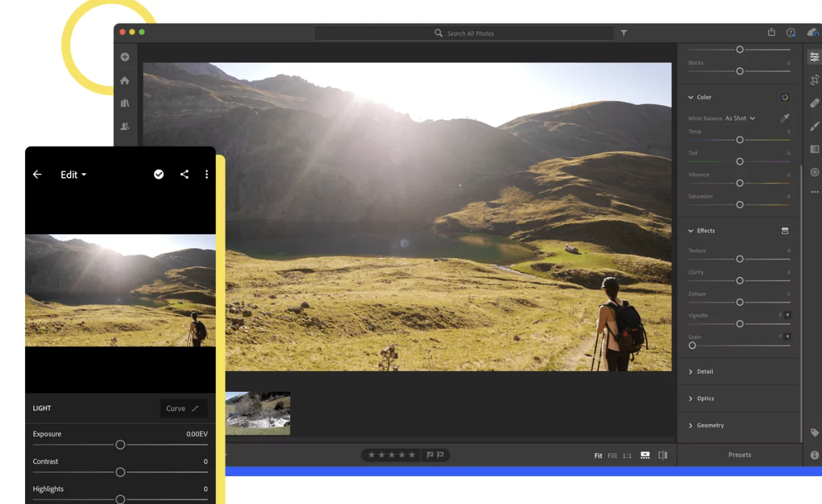Open the Curve button in Light panel
This screenshot has height=504, width=822.
point(183,408)
